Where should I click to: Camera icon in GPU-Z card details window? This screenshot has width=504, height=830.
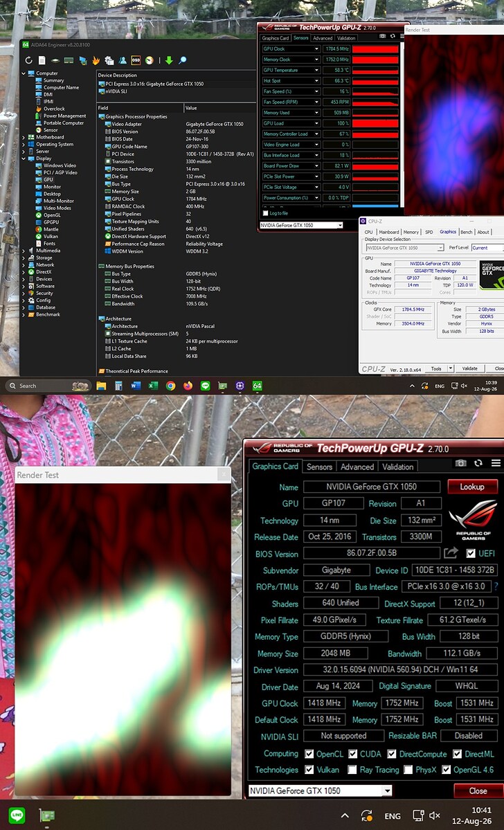pos(460,463)
